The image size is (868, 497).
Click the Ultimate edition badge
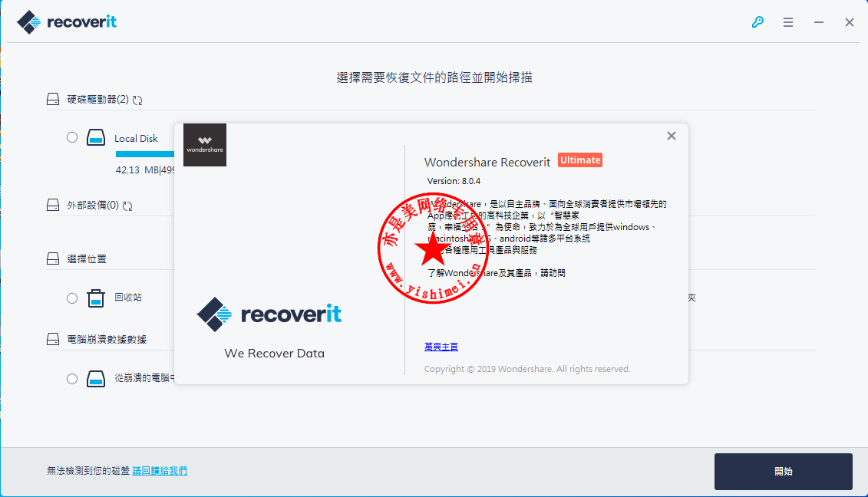pos(580,160)
